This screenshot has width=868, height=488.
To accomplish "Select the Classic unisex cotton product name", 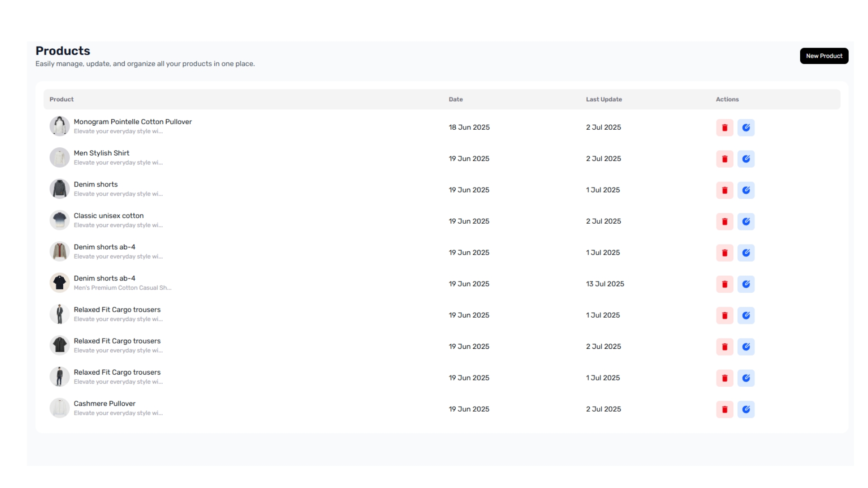I will pyautogui.click(x=108, y=216).
